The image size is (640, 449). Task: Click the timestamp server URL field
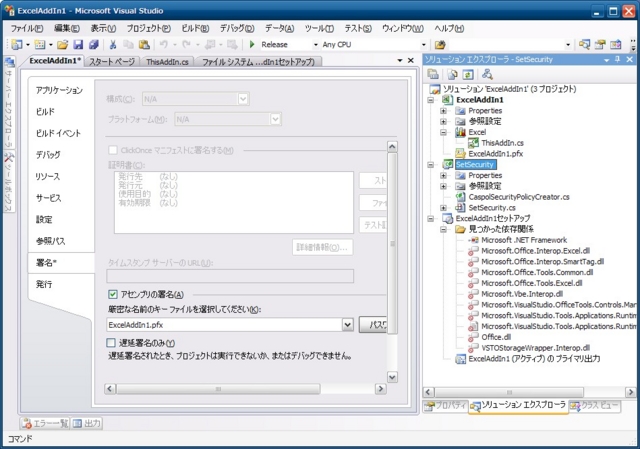point(230,276)
